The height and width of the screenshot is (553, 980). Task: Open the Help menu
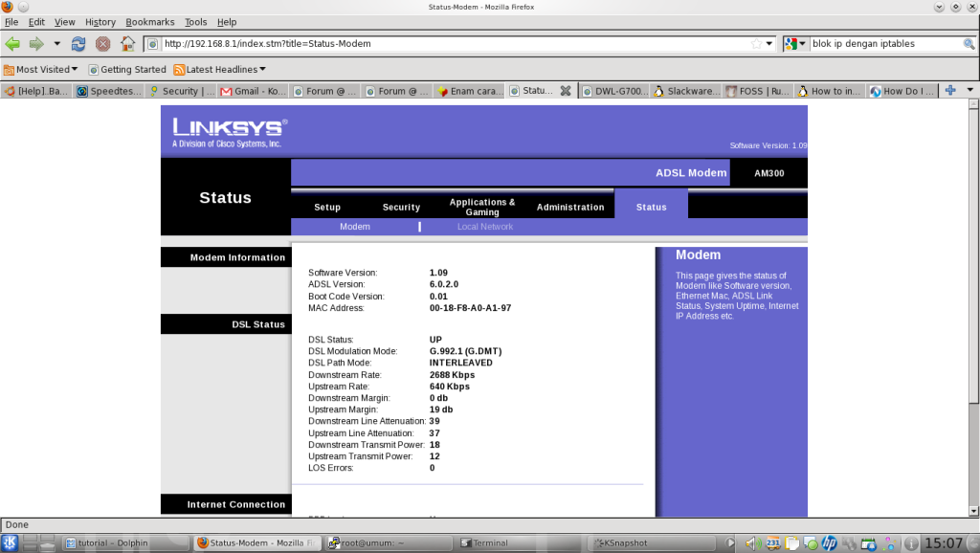tap(227, 22)
